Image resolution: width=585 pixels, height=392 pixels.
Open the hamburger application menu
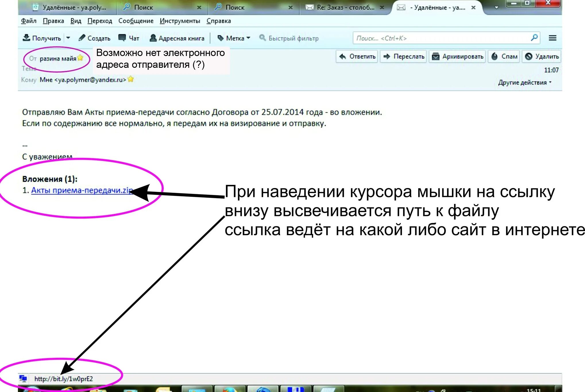click(x=553, y=38)
